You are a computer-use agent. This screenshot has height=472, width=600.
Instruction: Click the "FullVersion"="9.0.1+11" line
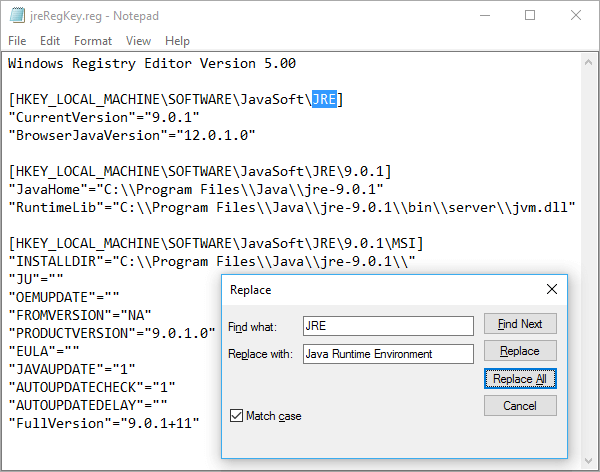point(104,423)
